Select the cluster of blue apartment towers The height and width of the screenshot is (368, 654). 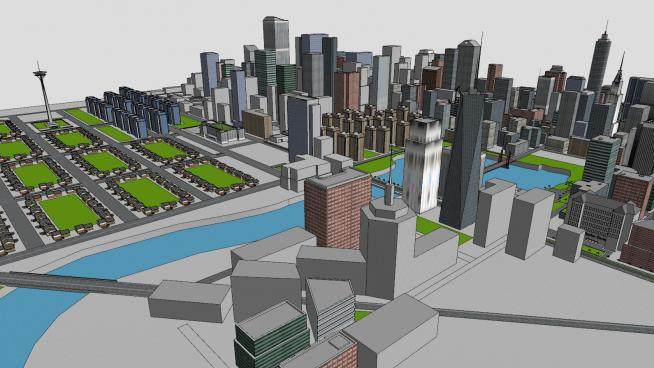(133, 110)
